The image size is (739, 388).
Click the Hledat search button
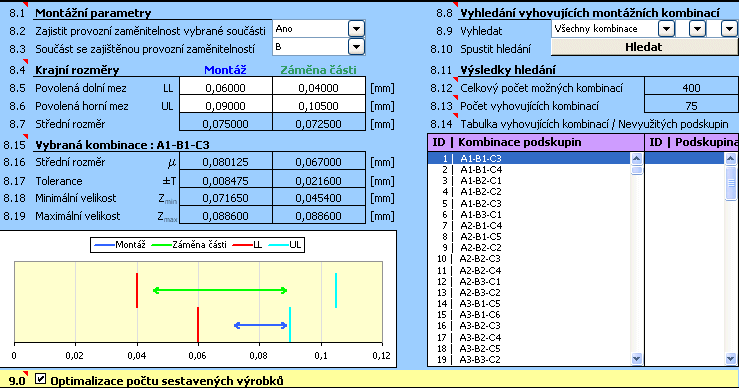tap(644, 47)
